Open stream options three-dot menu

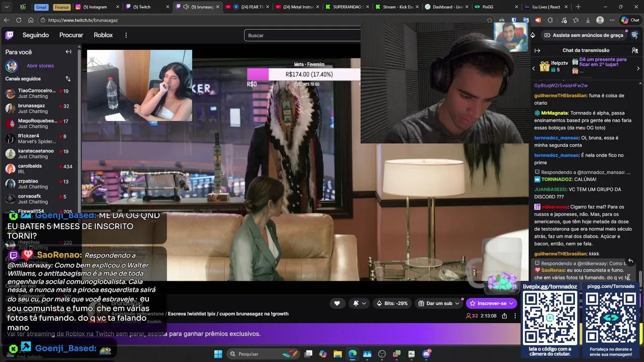pos(515,316)
